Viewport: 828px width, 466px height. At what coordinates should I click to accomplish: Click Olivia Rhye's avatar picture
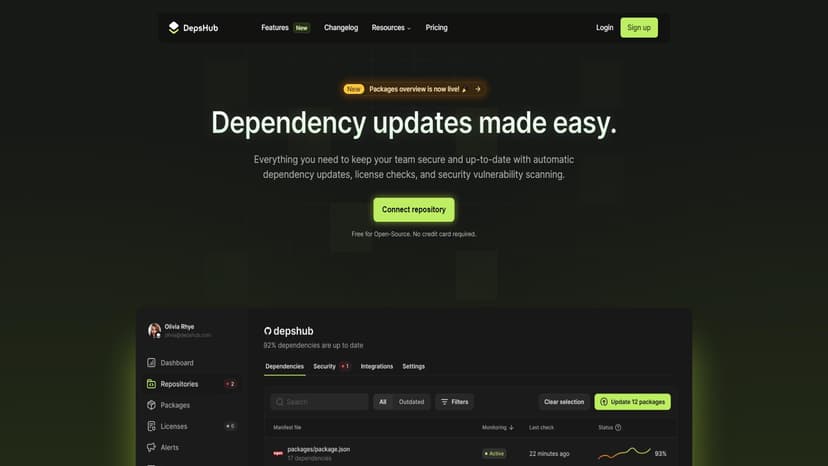154,330
